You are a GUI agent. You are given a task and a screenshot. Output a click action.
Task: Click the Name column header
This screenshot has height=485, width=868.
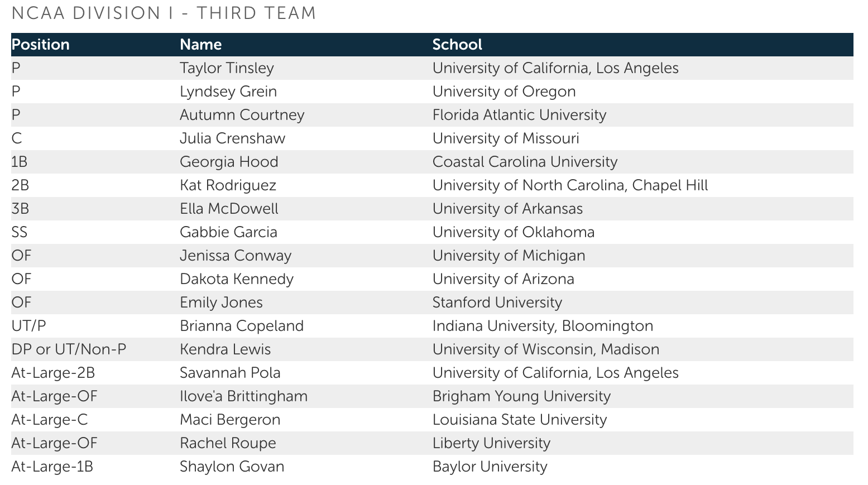[200, 45]
